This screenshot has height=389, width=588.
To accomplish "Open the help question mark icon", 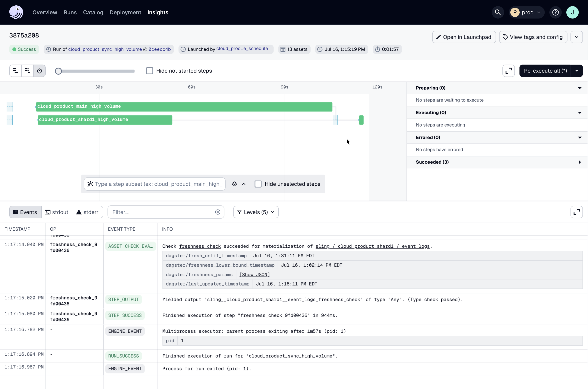I will pyautogui.click(x=555, y=12).
